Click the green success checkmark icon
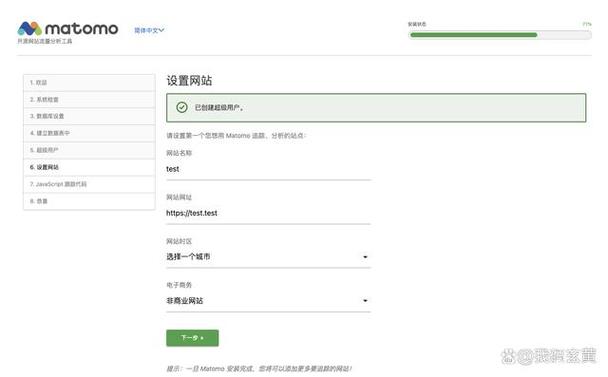Image resolution: width=608 pixels, height=377 pixels. pyautogui.click(x=182, y=107)
